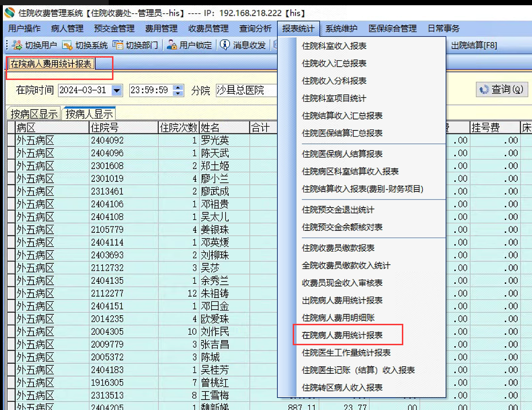Select 住院结算收入汇总报表 menu entry
This screenshot has height=410, width=532.
click(x=342, y=116)
